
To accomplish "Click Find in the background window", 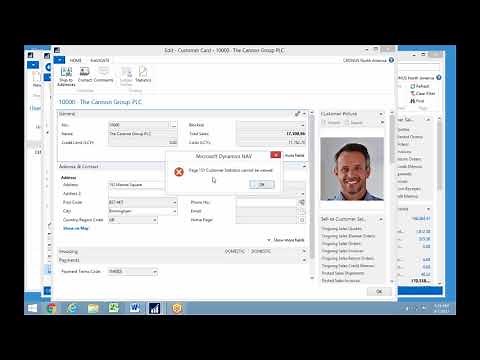I will pos(417,101).
